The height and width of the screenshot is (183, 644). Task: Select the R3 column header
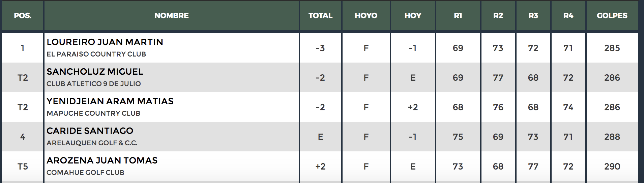click(x=533, y=15)
